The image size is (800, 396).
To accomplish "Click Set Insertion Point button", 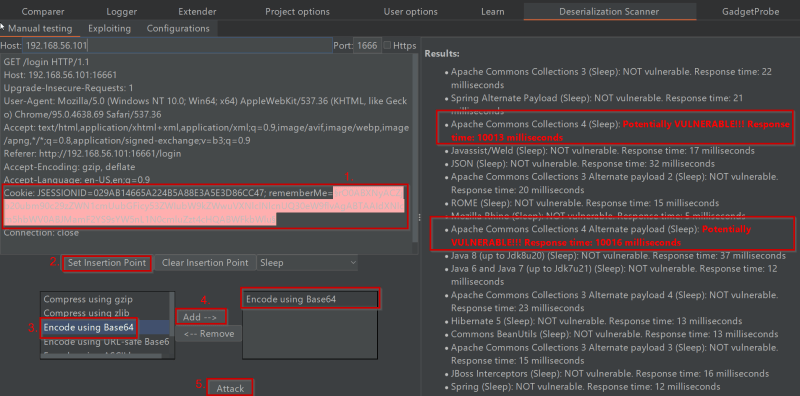I will [x=107, y=263].
